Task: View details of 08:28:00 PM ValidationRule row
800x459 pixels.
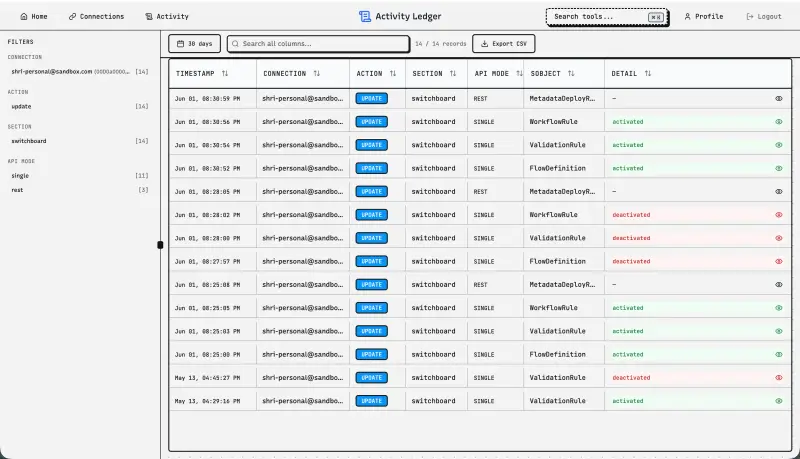Action: (779, 238)
